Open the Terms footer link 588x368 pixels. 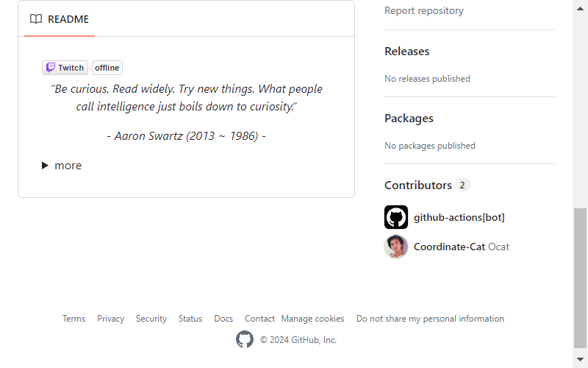[x=73, y=319]
